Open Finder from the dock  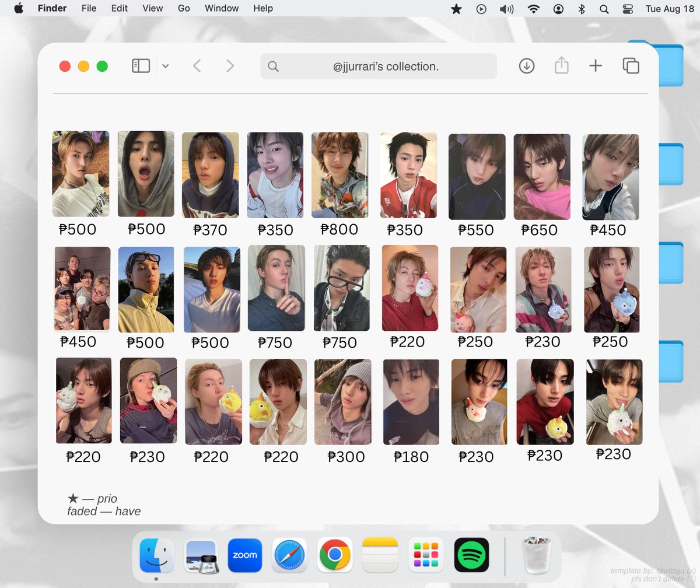click(x=156, y=555)
